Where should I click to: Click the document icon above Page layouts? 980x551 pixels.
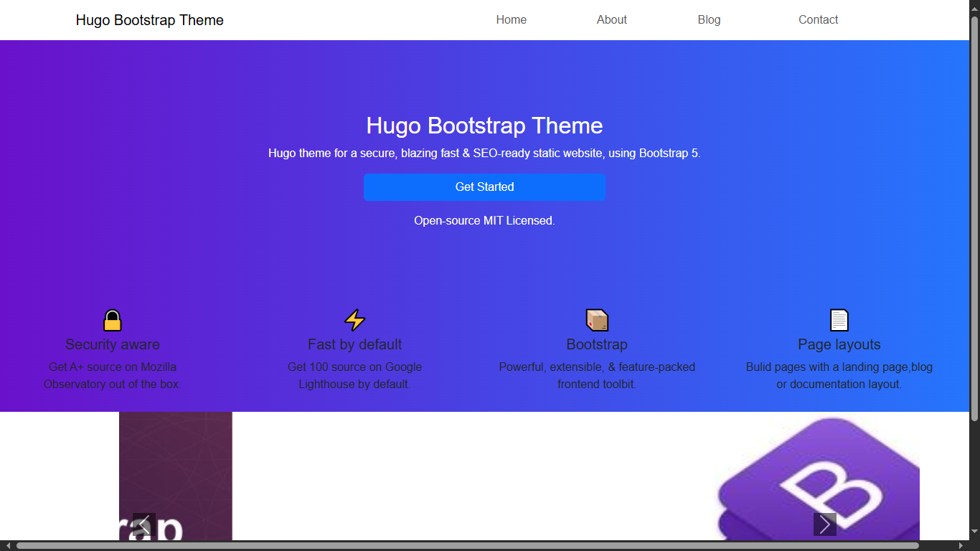click(x=839, y=320)
